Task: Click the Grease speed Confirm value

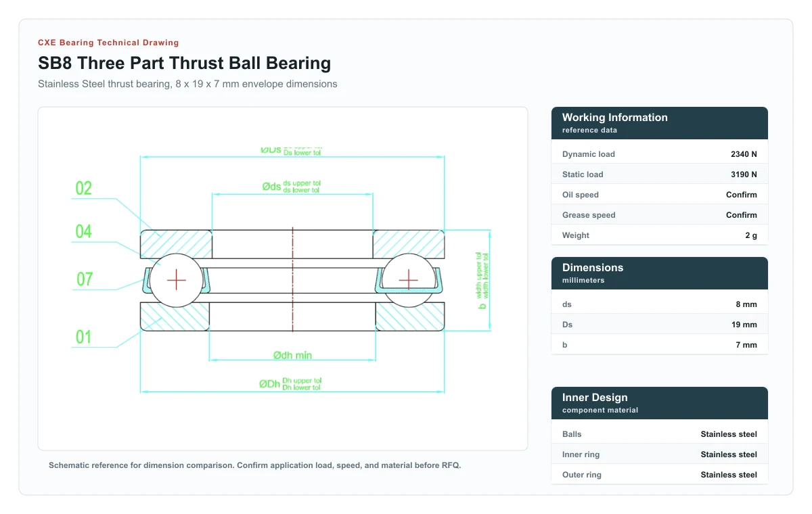Action: [x=742, y=215]
